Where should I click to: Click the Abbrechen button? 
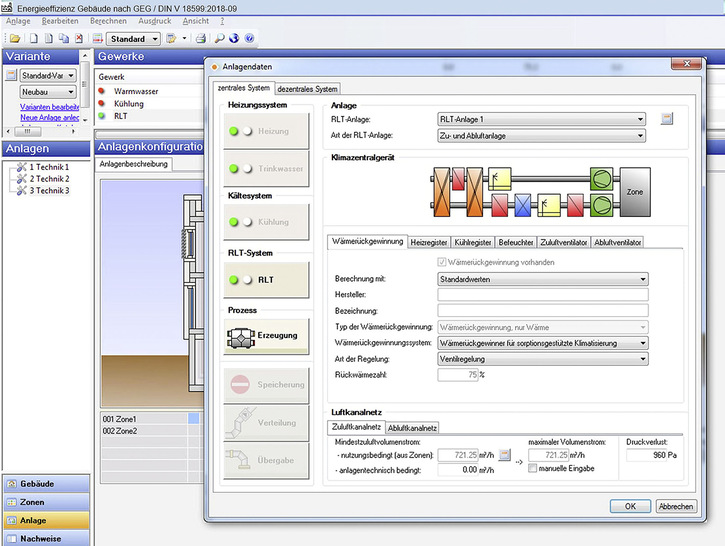pyautogui.click(x=676, y=506)
